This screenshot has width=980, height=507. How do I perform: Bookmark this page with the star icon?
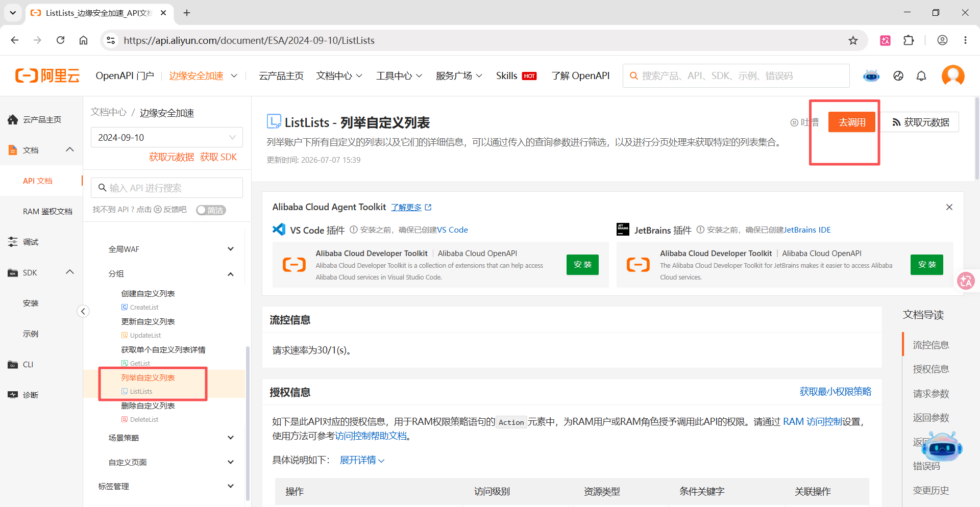pos(853,40)
